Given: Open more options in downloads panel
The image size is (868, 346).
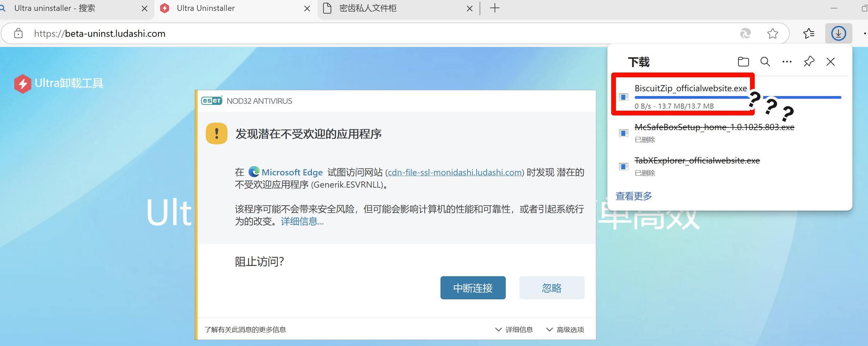Looking at the screenshot, I should point(787,62).
